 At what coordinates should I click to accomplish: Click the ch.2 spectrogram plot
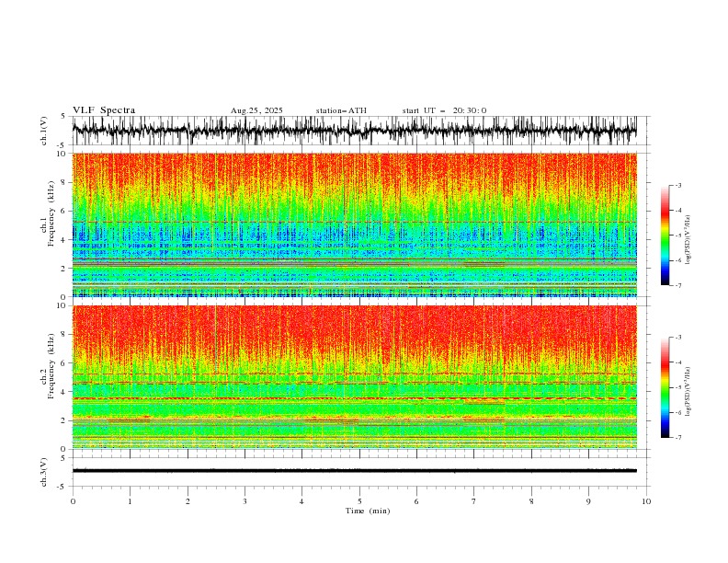click(x=355, y=377)
